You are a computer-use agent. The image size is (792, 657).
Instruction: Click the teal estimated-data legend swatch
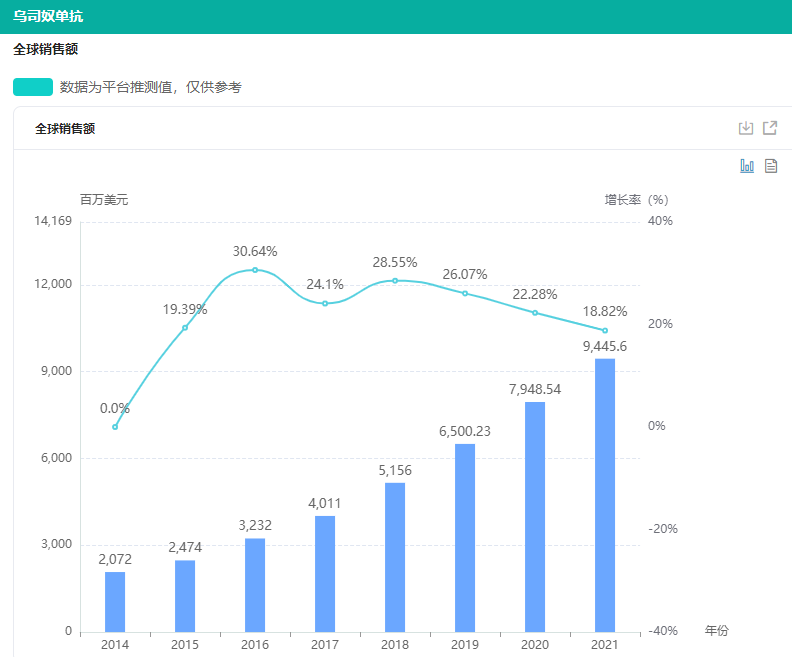[x=33, y=87]
